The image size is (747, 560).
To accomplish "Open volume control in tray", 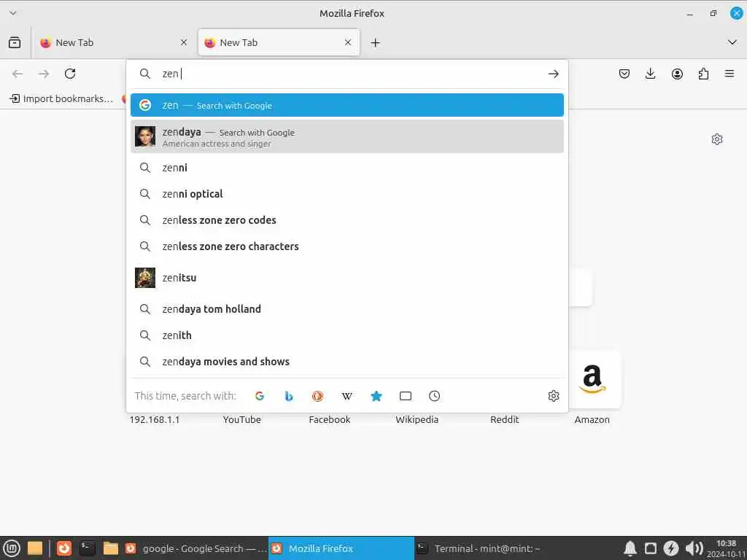I will click(694, 548).
